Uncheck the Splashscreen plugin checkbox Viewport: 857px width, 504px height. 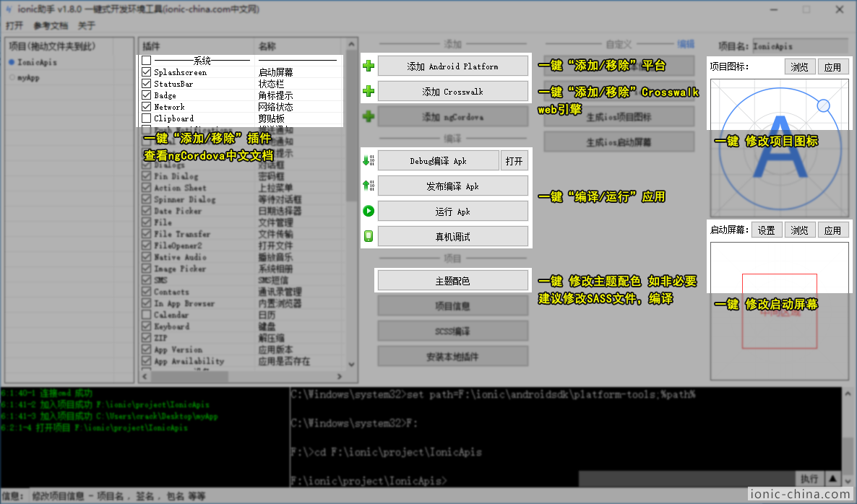click(146, 71)
